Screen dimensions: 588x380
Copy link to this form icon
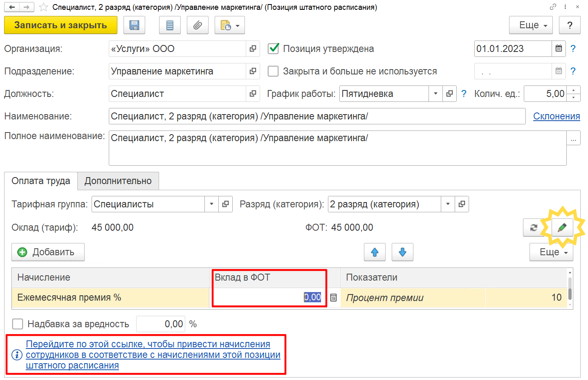point(553,7)
